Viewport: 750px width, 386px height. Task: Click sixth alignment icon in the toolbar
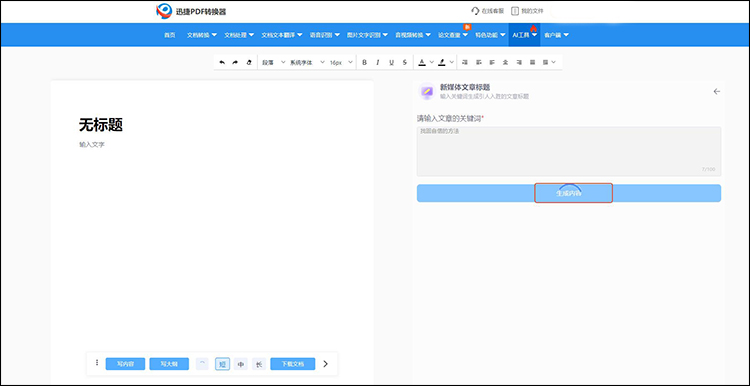pos(532,62)
